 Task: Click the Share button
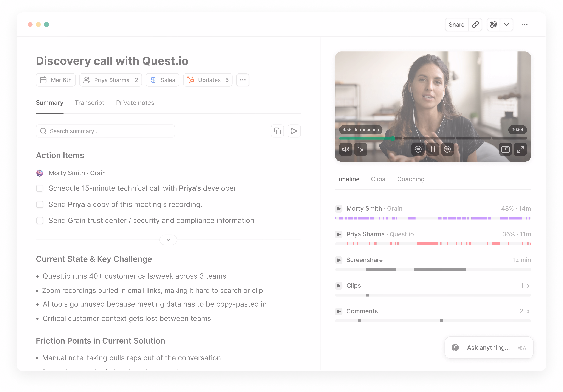(456, 25)
